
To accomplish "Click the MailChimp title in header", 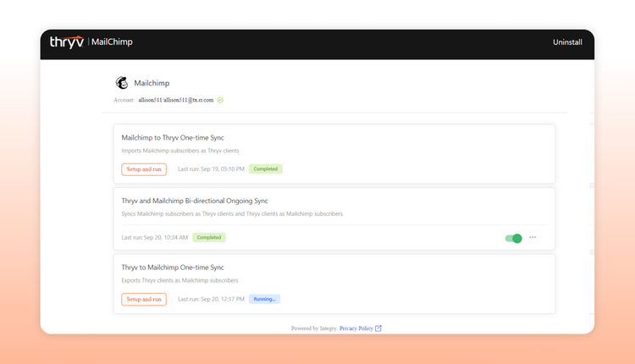I will click(x=112, y=41).
